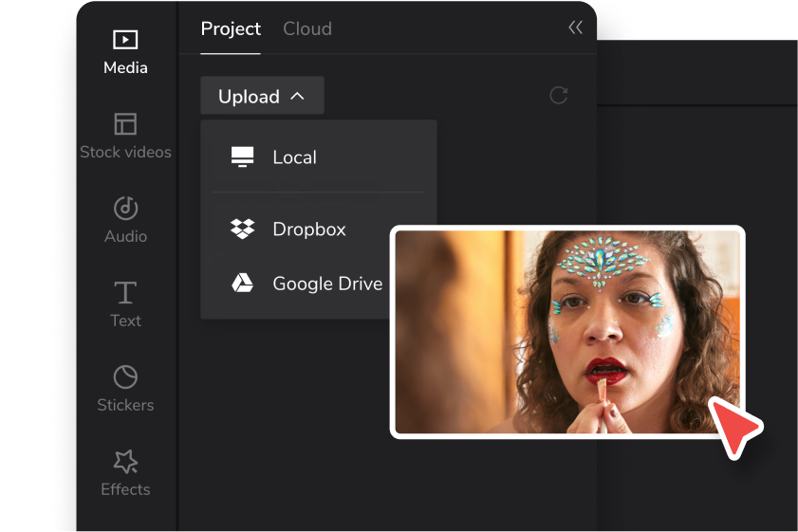Select the woman video thumbnail
Screen dimensions: 798x532
566,332
